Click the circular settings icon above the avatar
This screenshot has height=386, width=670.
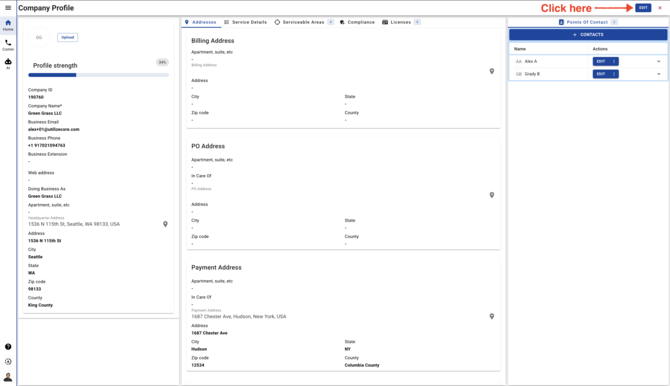click(x=8, y=362)
